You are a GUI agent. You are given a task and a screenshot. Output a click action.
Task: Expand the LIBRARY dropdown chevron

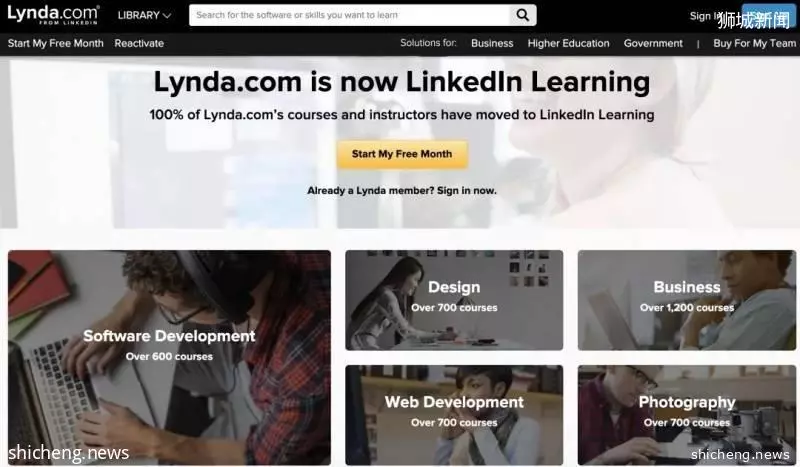click(167, 16)
